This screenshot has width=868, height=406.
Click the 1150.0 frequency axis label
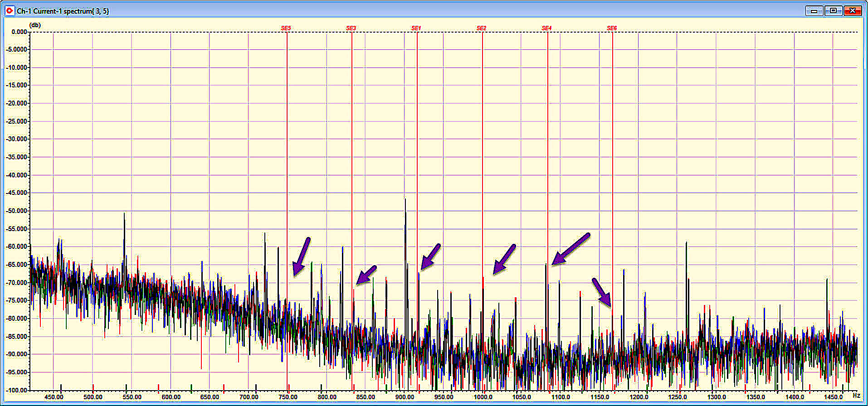(x=600, y=397)
